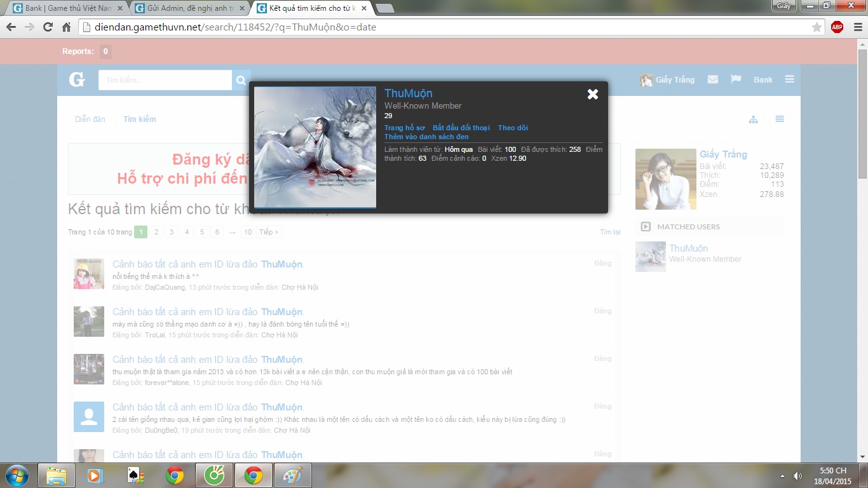Click the Reports counter badge

coord(105,51)
